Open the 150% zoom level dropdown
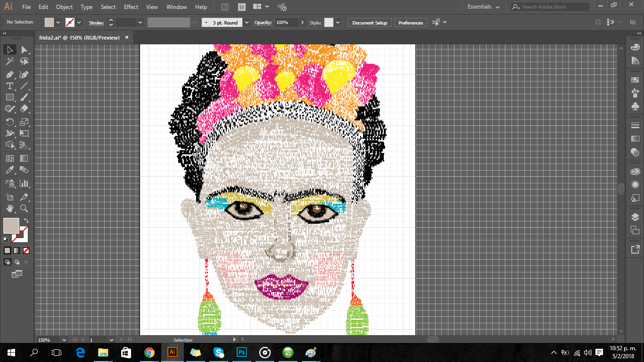Image resolution: width=644 pixels, height=362 pixels. click(64, 339)
